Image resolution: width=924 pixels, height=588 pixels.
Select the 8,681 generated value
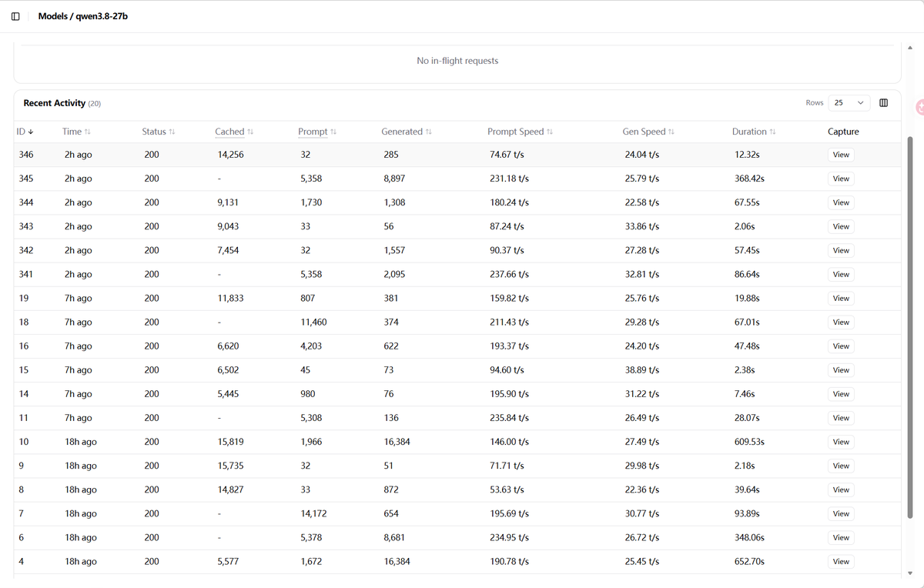pyautogui.click(x=394, y=537)
